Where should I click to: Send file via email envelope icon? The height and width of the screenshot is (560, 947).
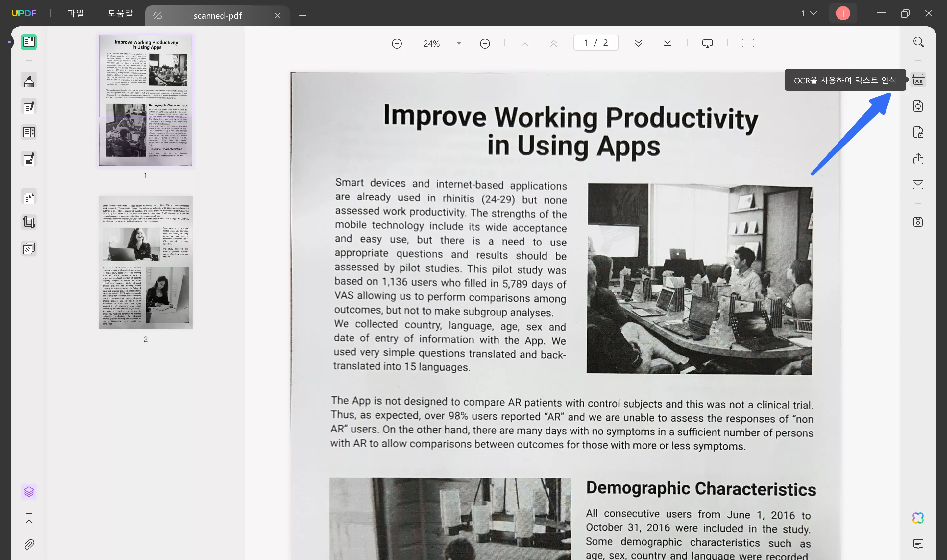tap(918, 184)
